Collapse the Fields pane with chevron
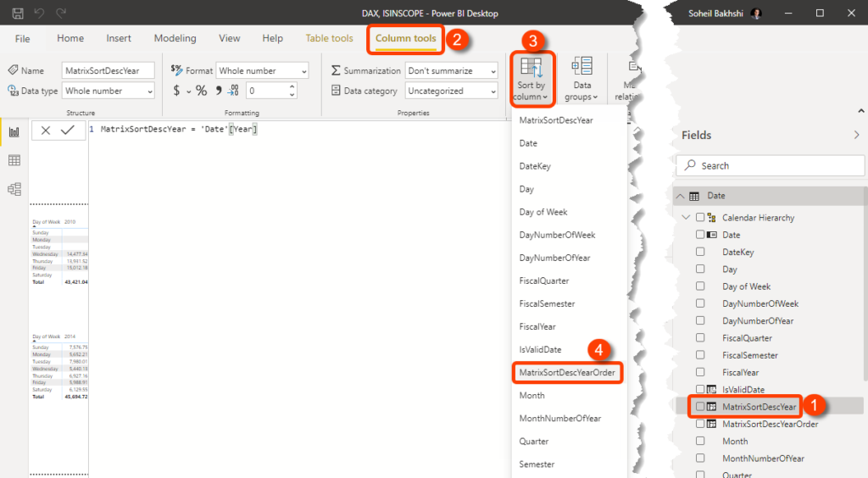Viewport: 868px width, 478px height. click(x=856, y=135)
